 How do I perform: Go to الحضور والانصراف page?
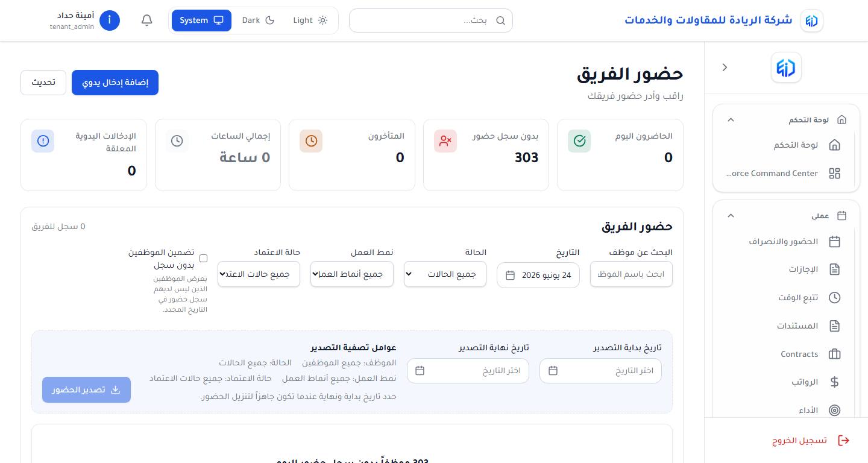[x=784, y=242]
